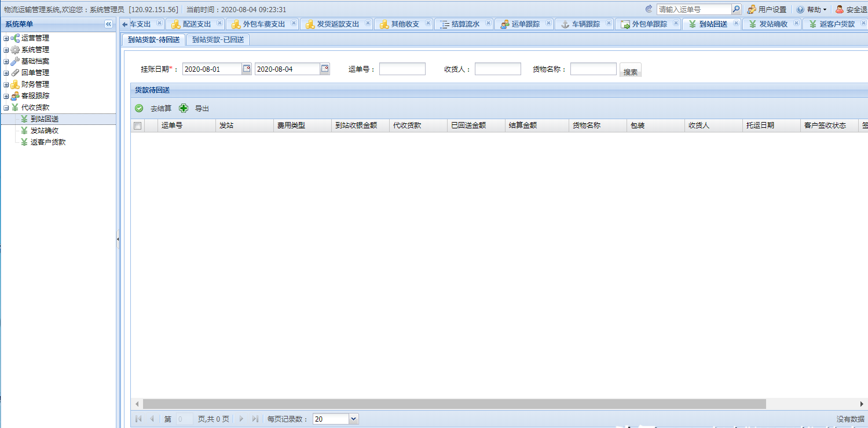
Task: Go to first page of results
Action: [138, 419]
